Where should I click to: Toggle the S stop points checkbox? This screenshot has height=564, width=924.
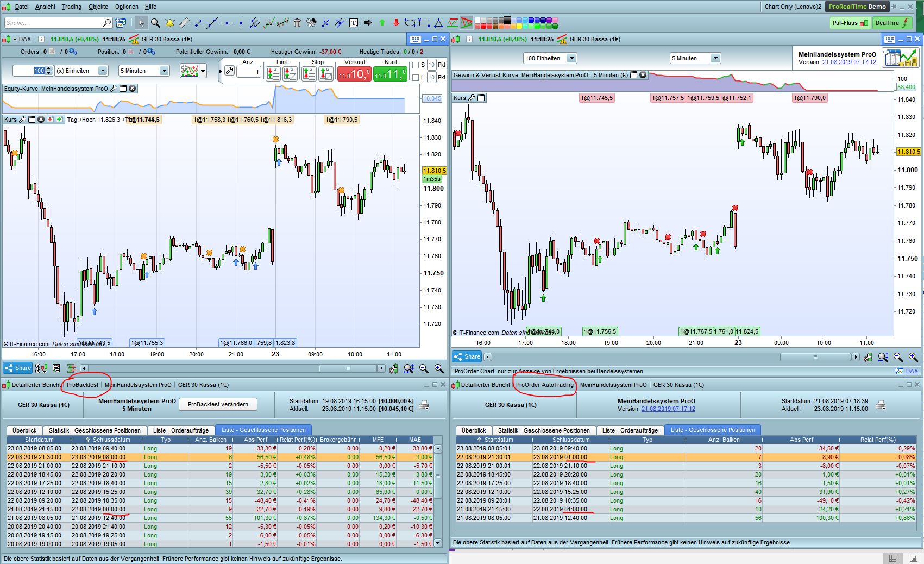pos(416,65)
